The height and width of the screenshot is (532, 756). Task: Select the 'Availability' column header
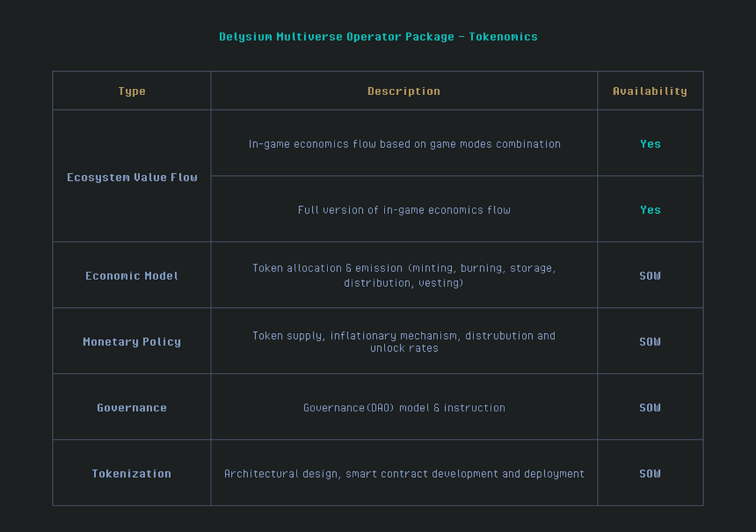[x=650, y=92]
